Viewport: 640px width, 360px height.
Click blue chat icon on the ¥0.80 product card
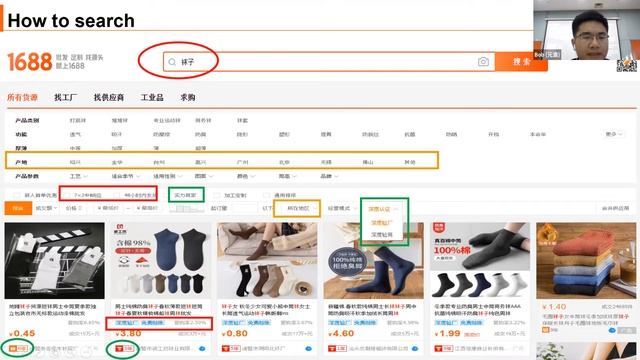(309, 349)
